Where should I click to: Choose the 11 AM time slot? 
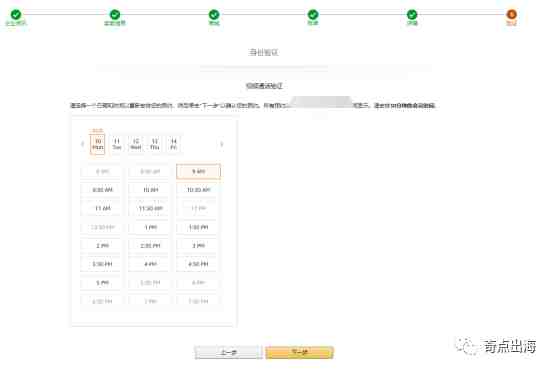tap(103, 208)
